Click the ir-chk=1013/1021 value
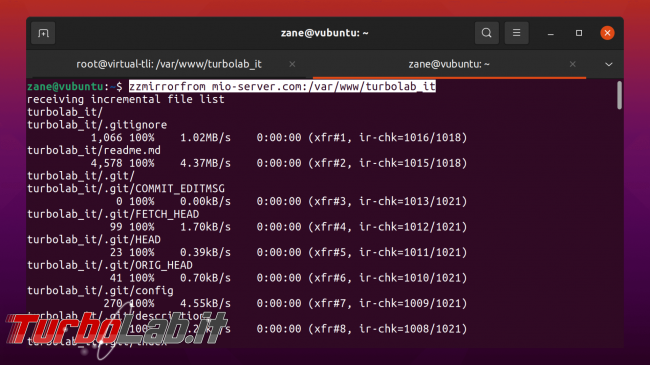 413,201
